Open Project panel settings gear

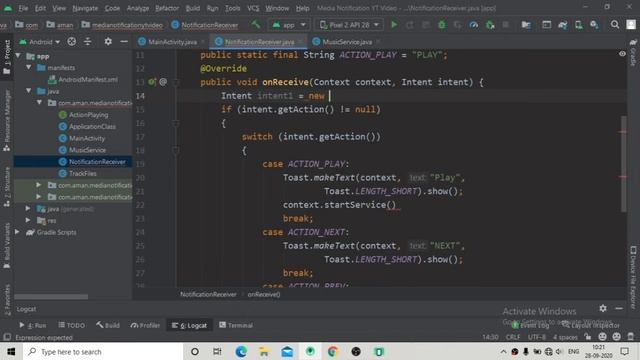[x=108, y=42]
